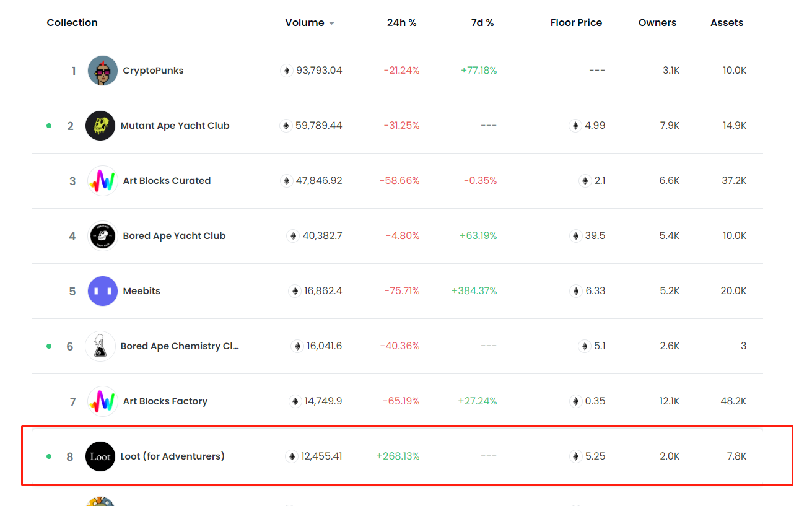The image size is (812, 506).
Task: Click the Meebits collection avatar
Action: 103,291
